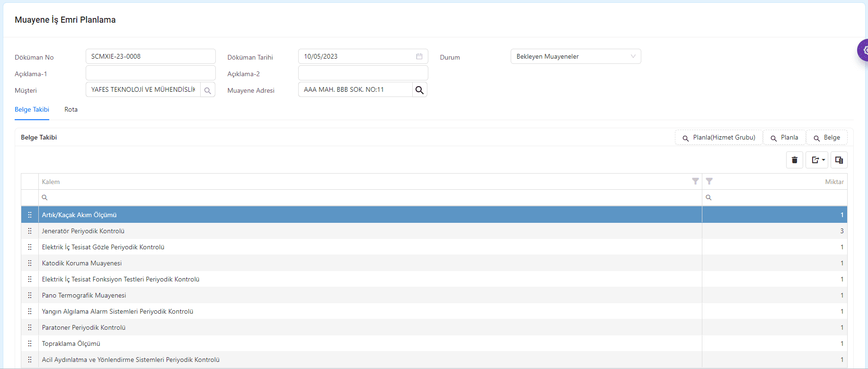Open the Miktar column filter icon
The image size is (868, 369).
[709, 181]
